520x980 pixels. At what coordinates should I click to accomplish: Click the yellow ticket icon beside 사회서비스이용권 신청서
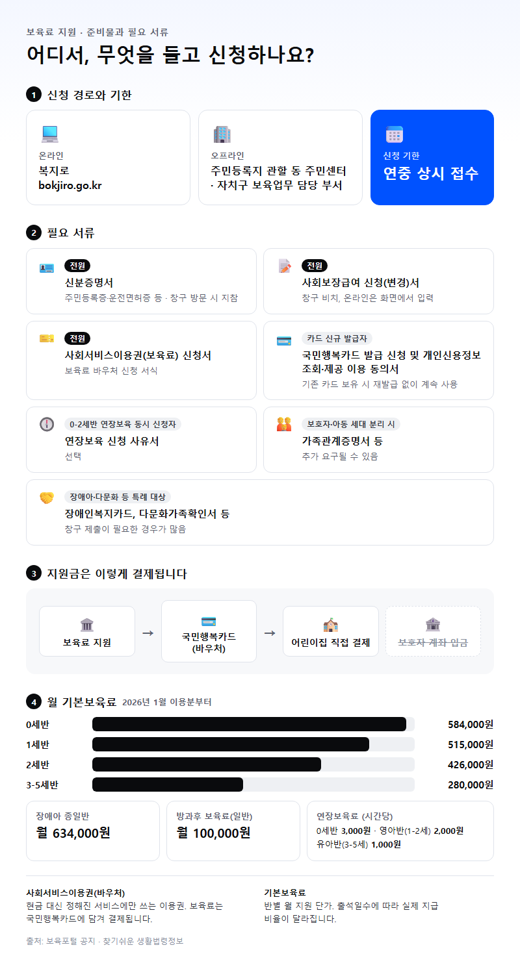(47, 339)
